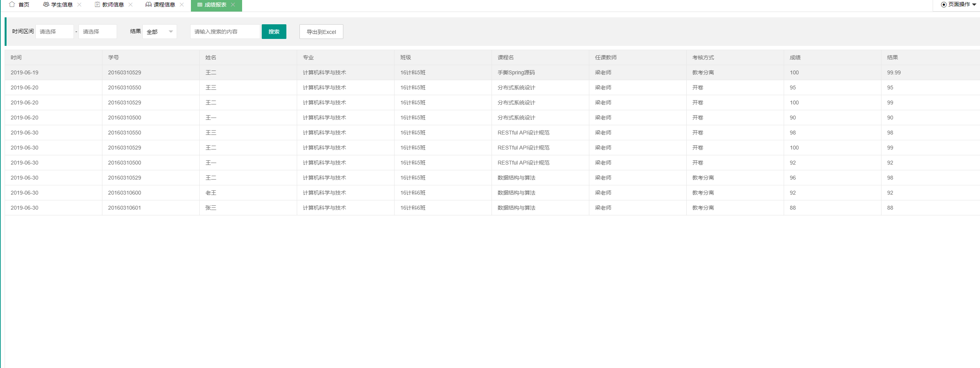Open the 结果 filter dropdown showing 全部
The image size is (980, 368).
159,31
